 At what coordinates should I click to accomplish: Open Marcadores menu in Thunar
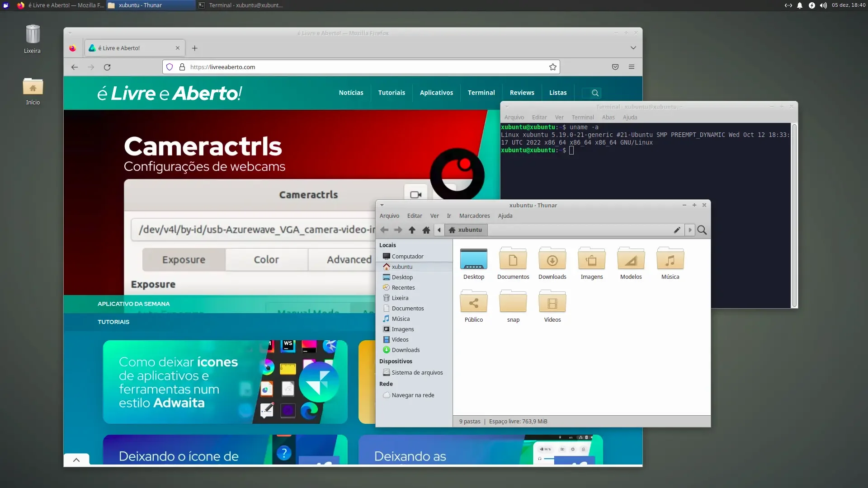click(474, 216)
